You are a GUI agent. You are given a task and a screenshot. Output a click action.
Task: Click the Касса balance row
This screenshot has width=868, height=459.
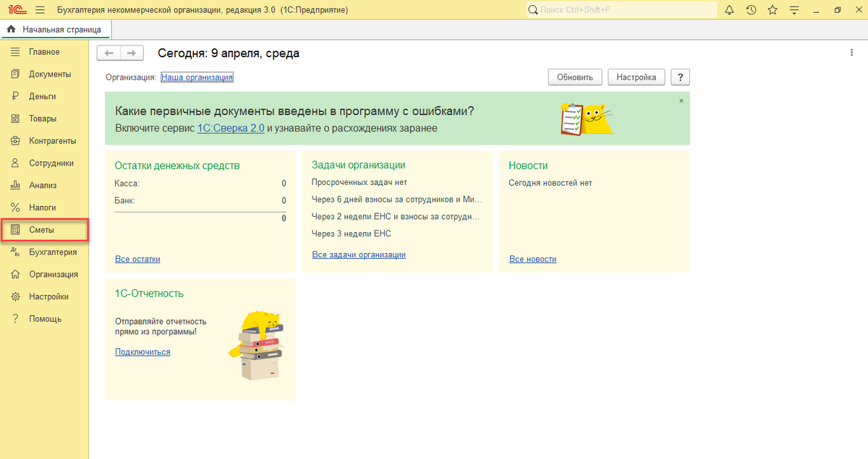(x=200, y=184)
